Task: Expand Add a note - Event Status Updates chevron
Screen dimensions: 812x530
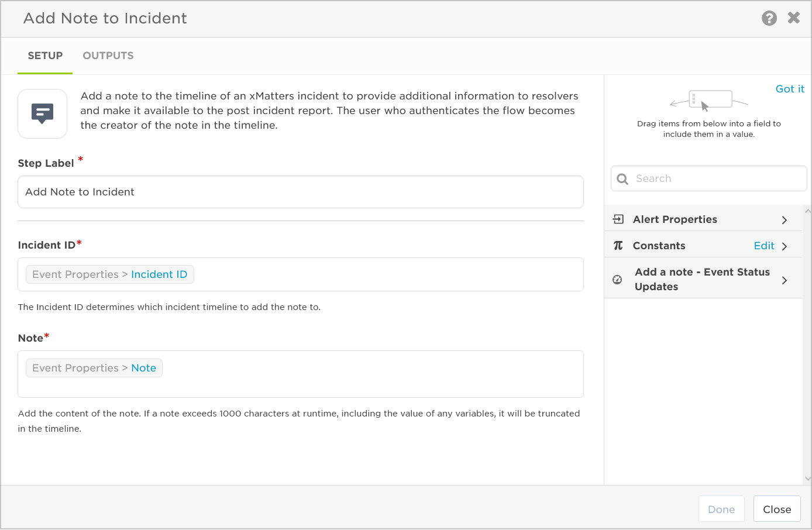Action: point(785,280)
